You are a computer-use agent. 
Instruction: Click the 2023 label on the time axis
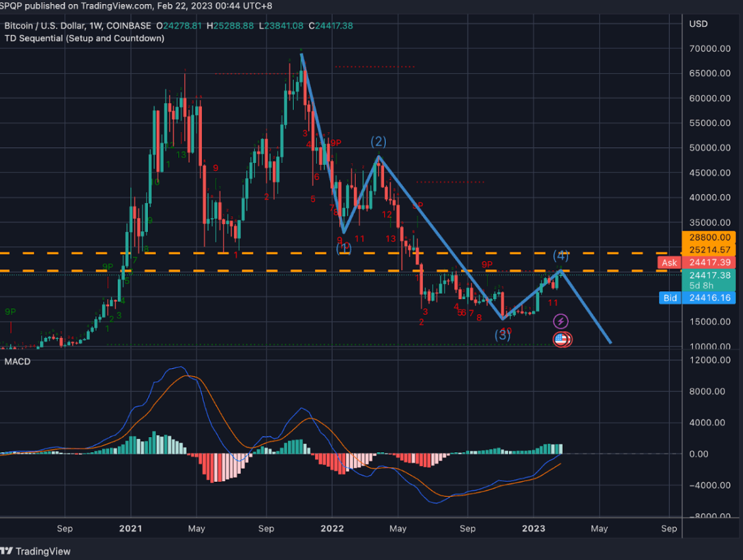533,528
